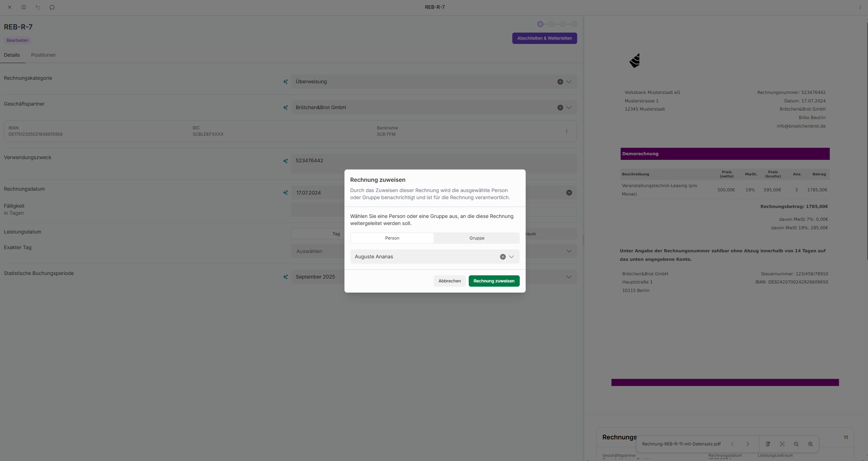Rotate the PDF document preview

[x=768, y=444]
